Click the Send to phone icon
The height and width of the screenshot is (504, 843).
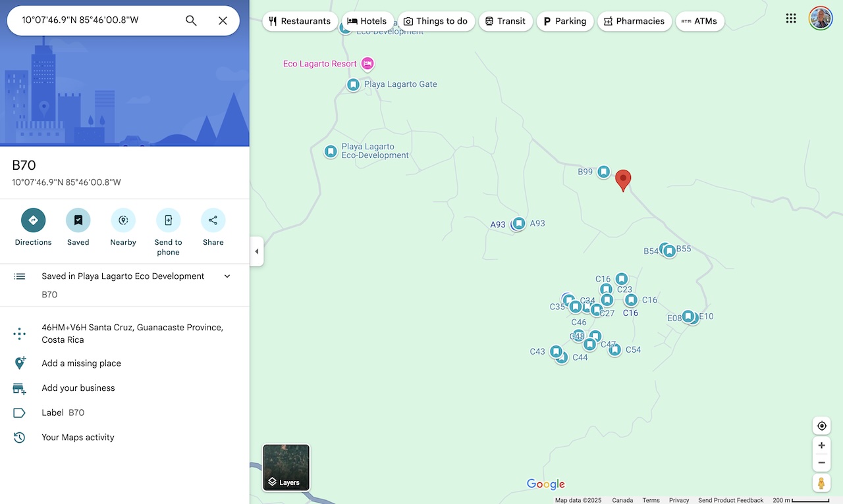(168, 220)
